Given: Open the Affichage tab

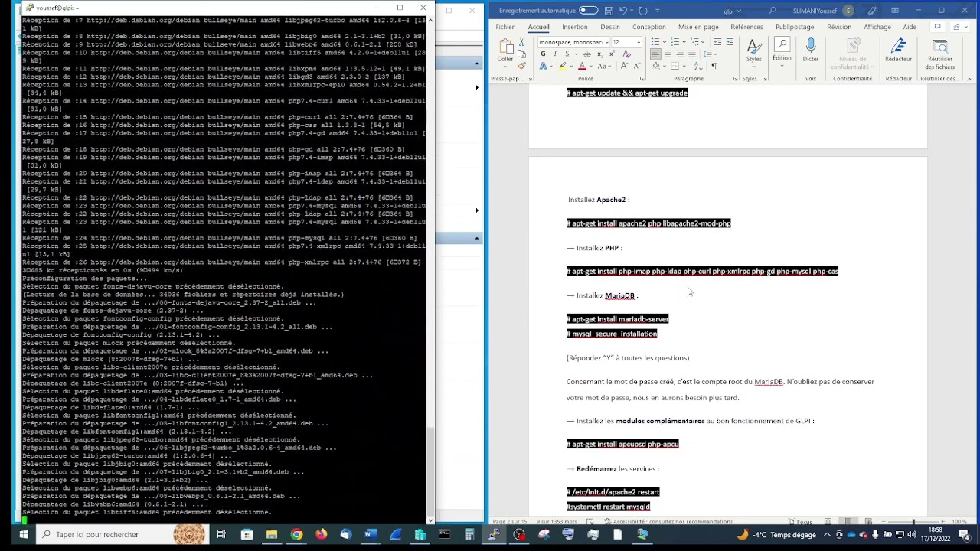Looking at the screenshot, I should coord(877,27).
